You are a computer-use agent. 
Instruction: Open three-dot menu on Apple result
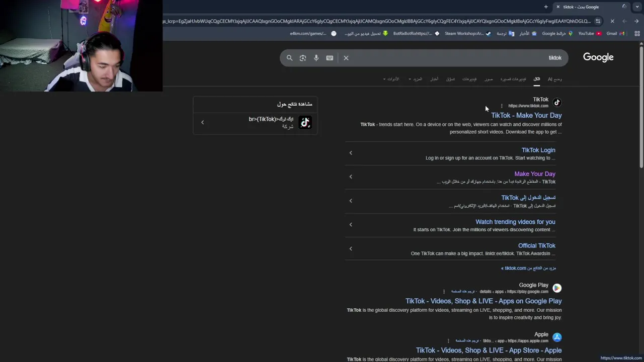point(448,341)
